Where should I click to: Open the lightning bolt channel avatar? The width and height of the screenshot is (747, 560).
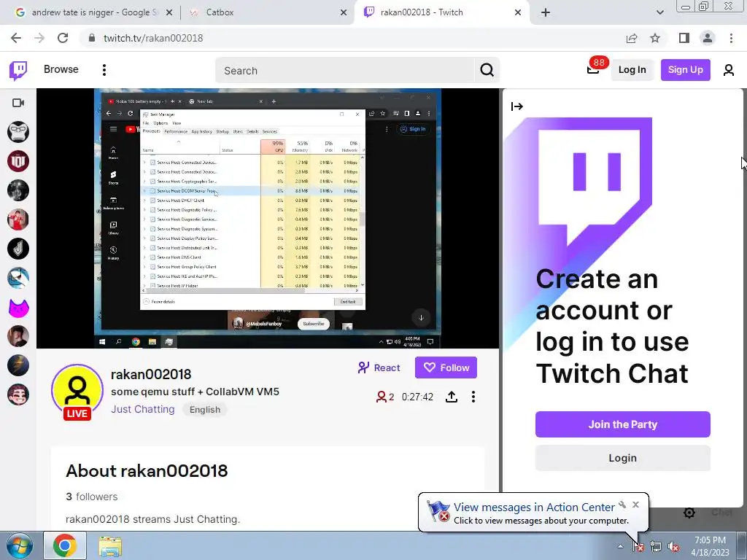coord(18,366)
